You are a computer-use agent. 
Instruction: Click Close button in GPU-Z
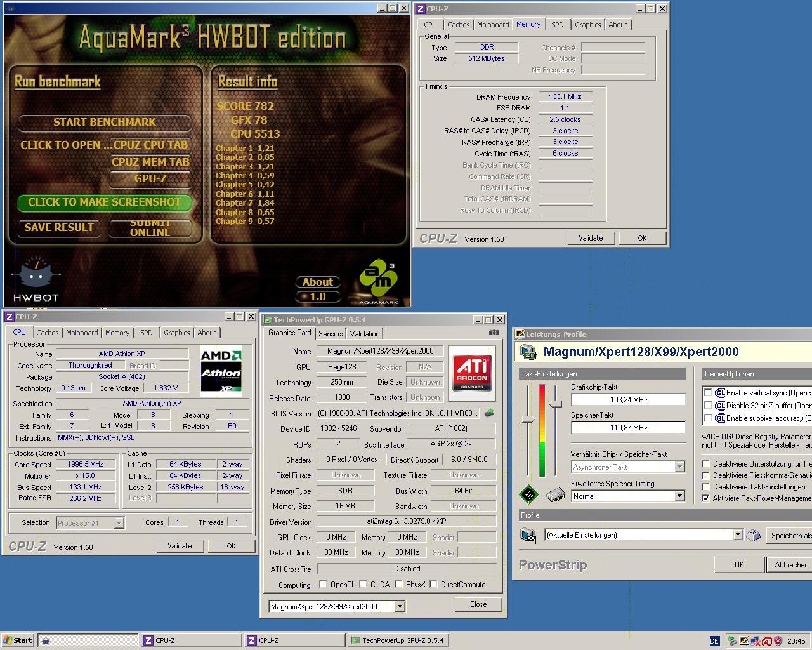[478, 604]
